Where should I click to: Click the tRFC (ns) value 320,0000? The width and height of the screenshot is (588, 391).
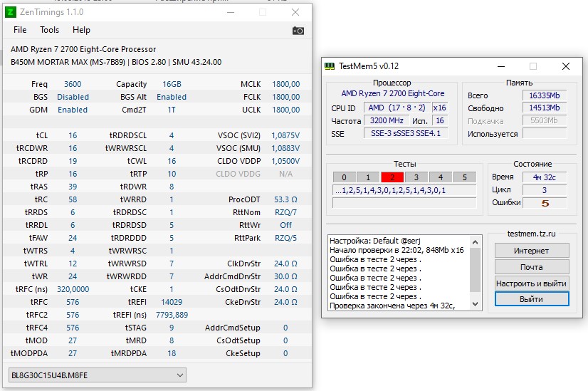[73, 289]
